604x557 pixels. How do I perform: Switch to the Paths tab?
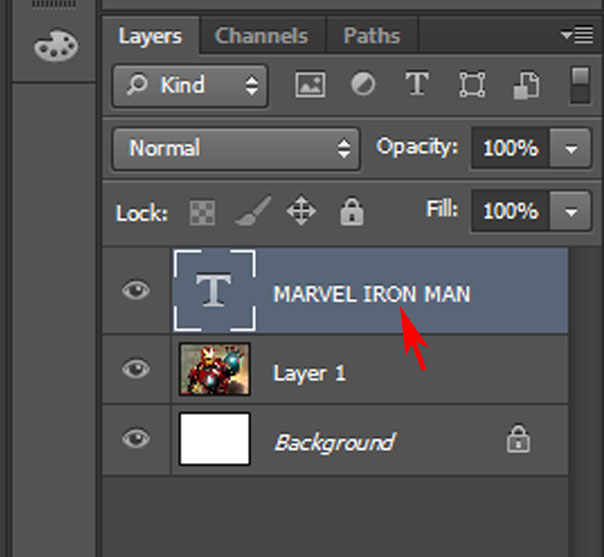tap(371, 37)
